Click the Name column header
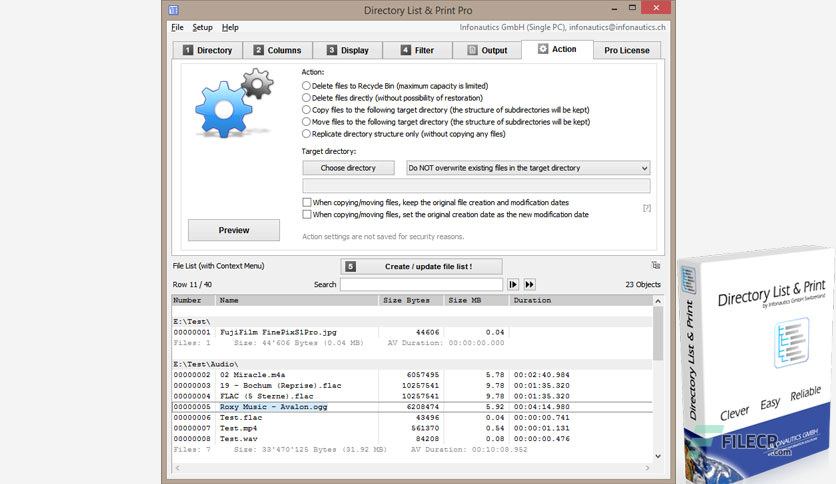 (297, 301)
